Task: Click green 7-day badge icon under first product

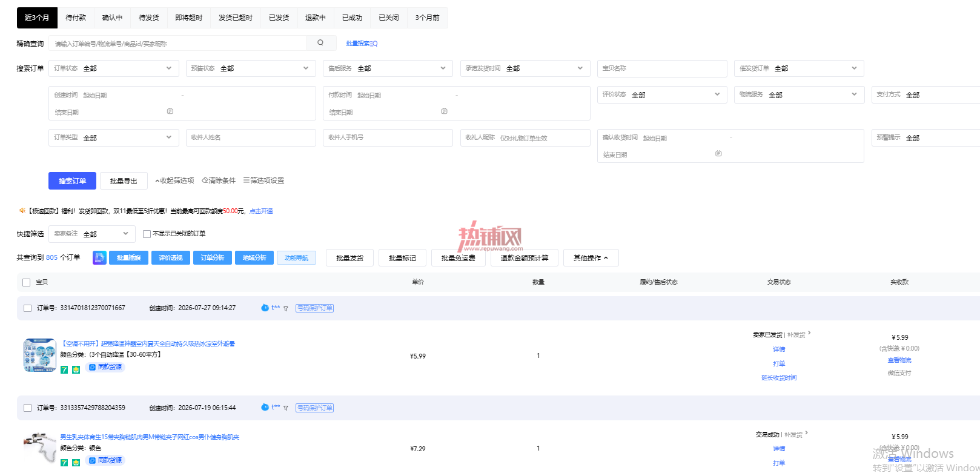Action: pyautogui.click(x=64, y=369)
